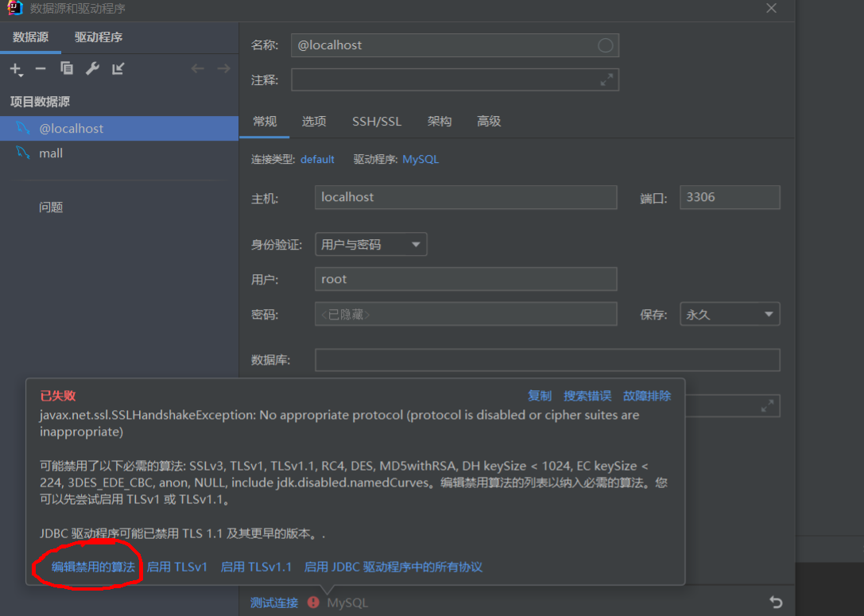Open the 身份验证 authentication dropdown

tap(370, 244)
